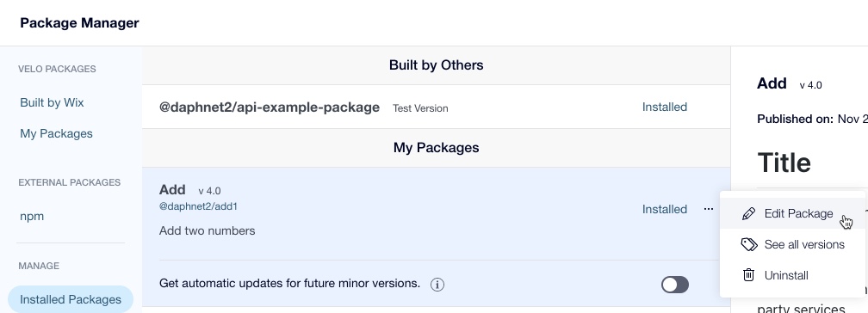Open the @daphnet2/add1 package link
The width and height of the screenshot is (868, 313).
[x=198, y=206]
